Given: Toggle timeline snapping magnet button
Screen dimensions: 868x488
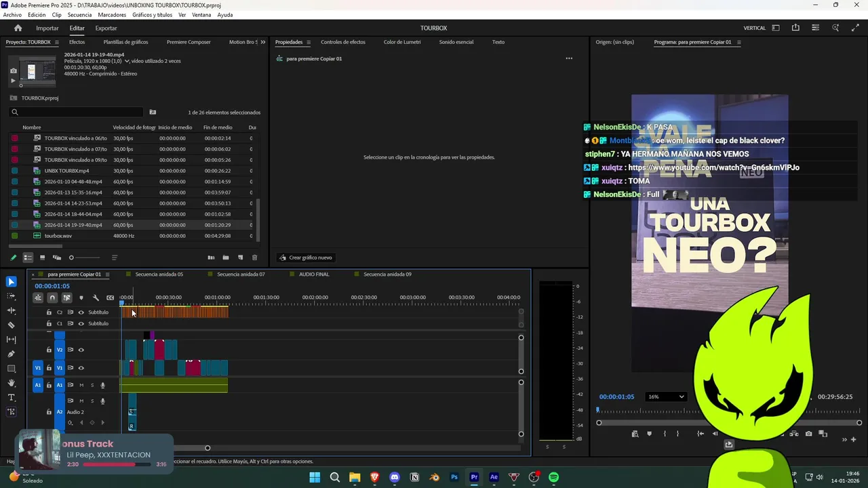Looking at the screenshot, I should coord(52,298).
